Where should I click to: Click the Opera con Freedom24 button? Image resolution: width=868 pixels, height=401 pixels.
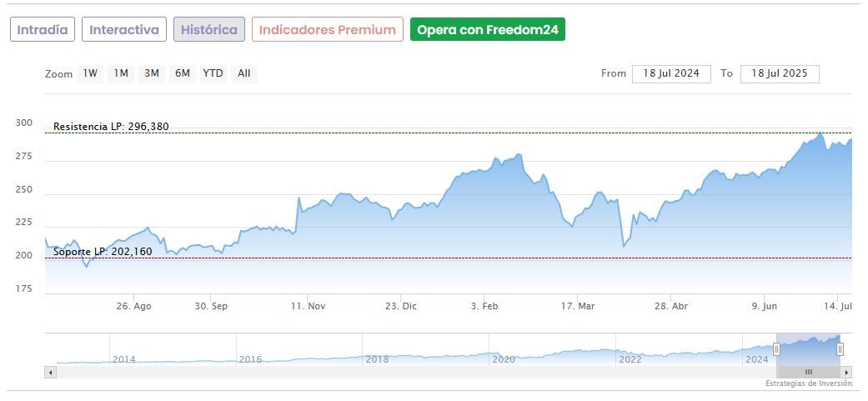click(x=488, y=30)
